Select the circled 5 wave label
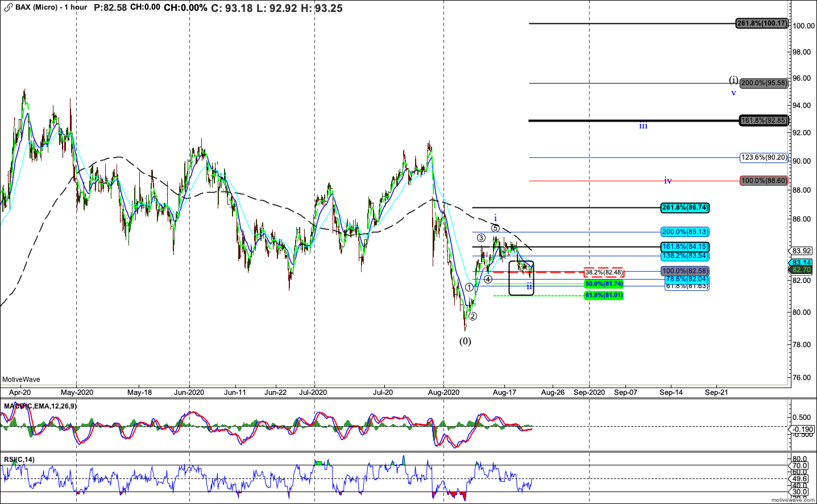This screenshot has width=817, height=504. coord(495,228)
